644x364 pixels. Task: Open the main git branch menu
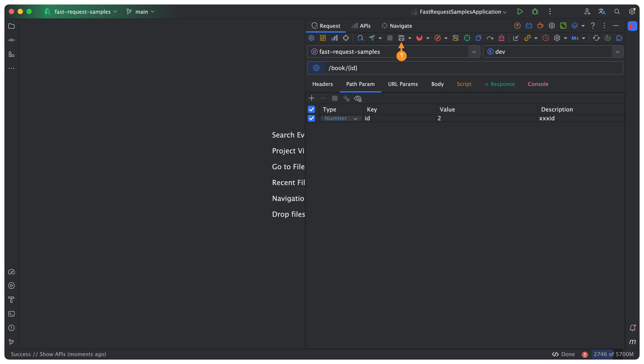[141, 11]
